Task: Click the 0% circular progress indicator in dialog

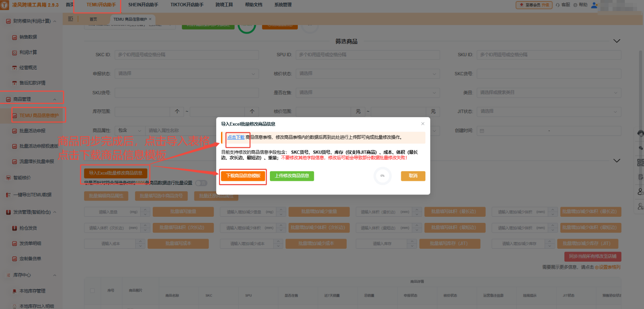Action: [382, 176]
